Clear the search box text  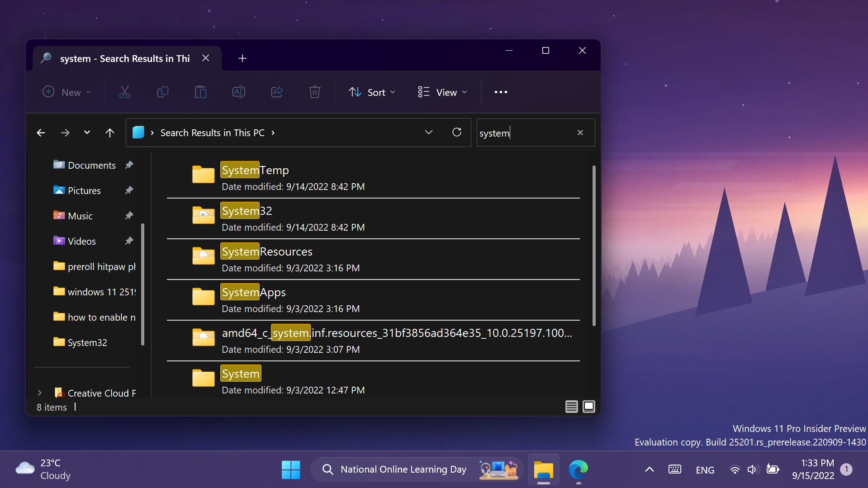(580, 132)
